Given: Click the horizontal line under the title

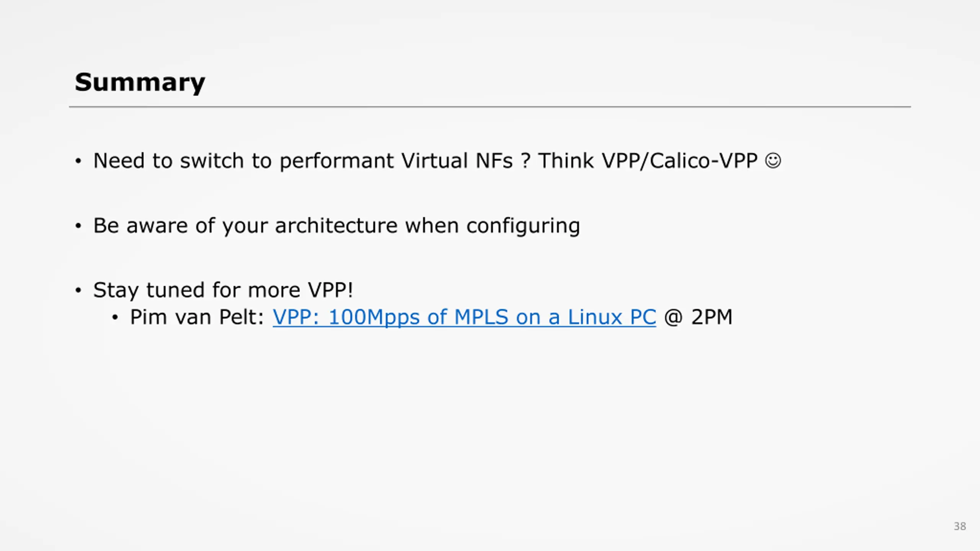Looking at the screenshot, I should (490, 107).
